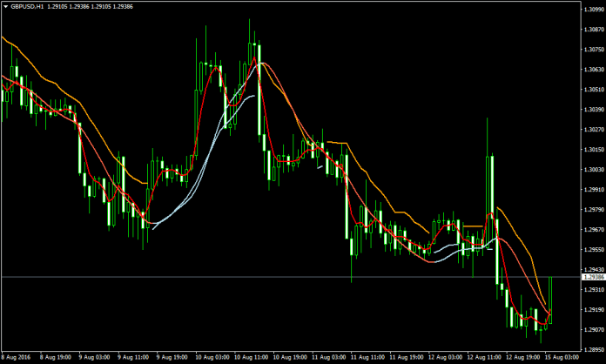Click the 11 Aug 03:00 time label
The height and width of the screenshot is (364, 606).
[329, 357]
